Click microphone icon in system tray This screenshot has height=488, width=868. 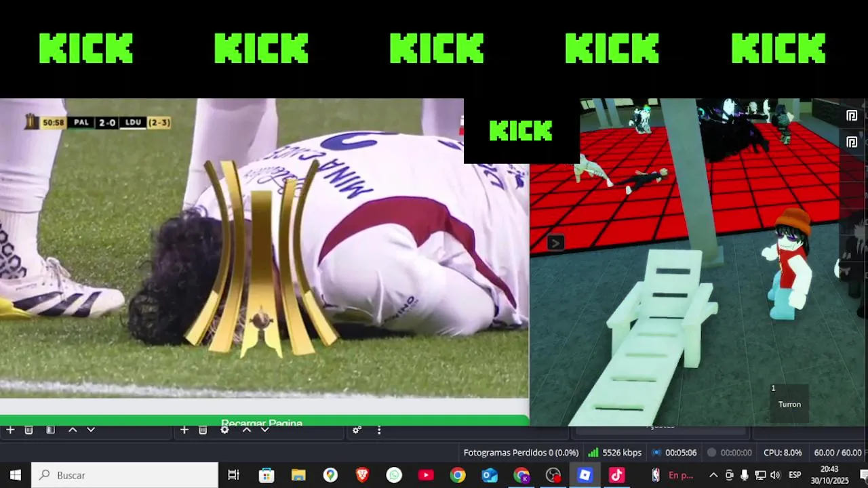745,475
